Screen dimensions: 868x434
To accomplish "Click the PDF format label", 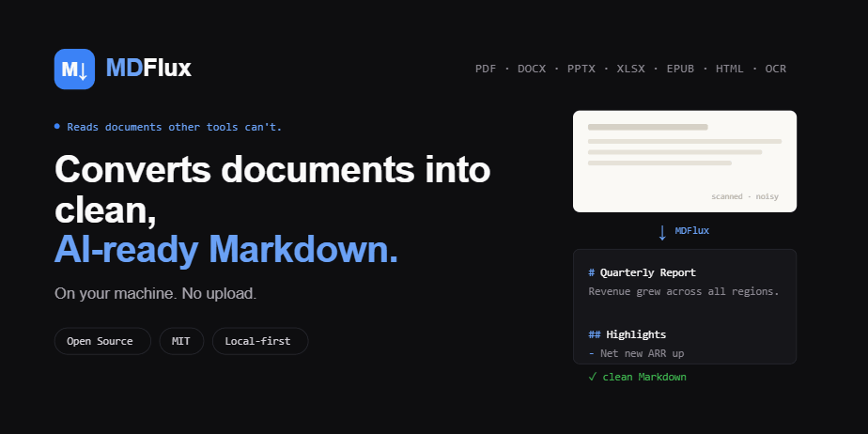I will coord(486,70).
